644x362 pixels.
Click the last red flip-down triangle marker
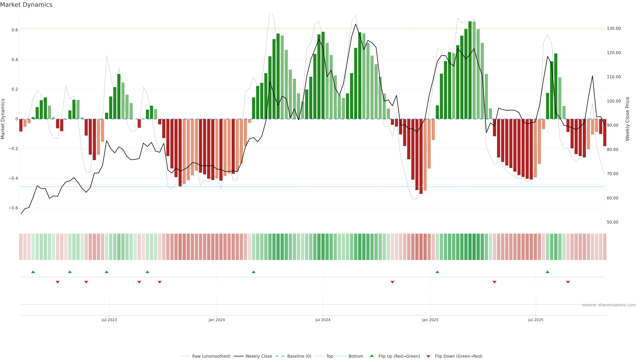point(568,282)
